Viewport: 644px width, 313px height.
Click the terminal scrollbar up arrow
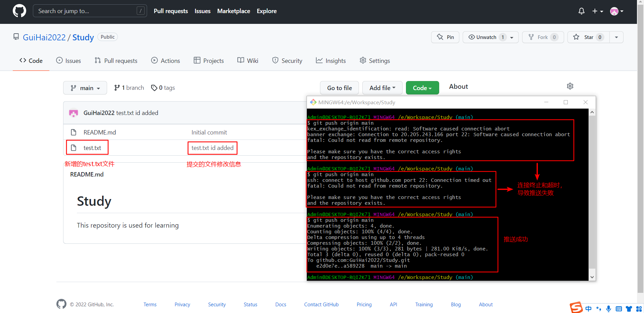pos(592,112)
